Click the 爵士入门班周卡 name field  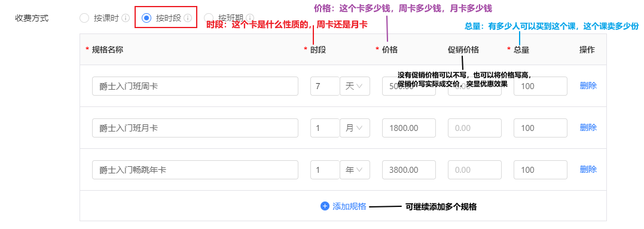click(x=195, y=86)
